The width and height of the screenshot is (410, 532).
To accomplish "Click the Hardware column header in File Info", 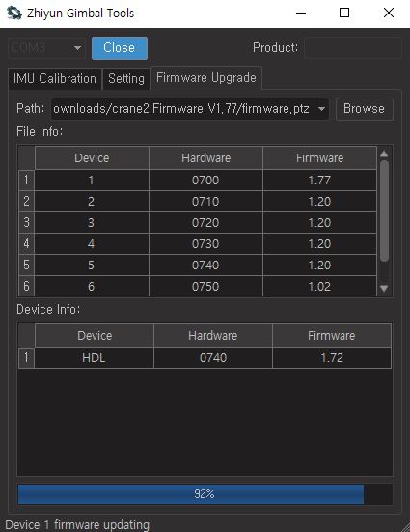I will [205, 158].
